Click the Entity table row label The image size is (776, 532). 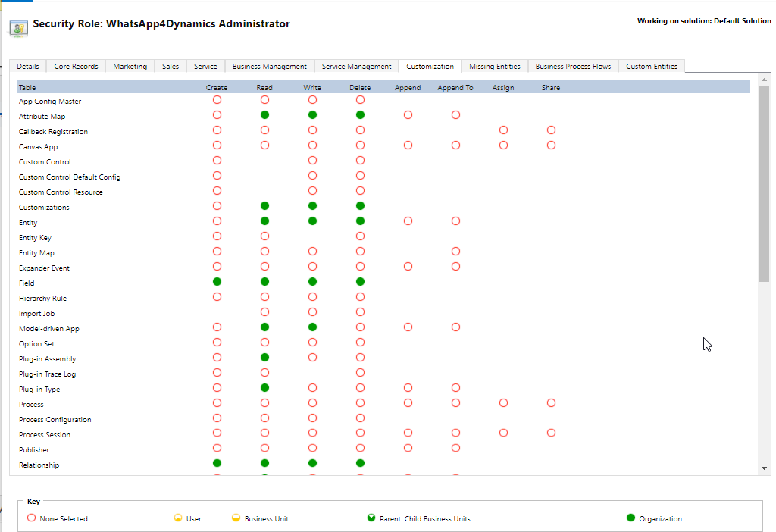[x=27, y=223]
